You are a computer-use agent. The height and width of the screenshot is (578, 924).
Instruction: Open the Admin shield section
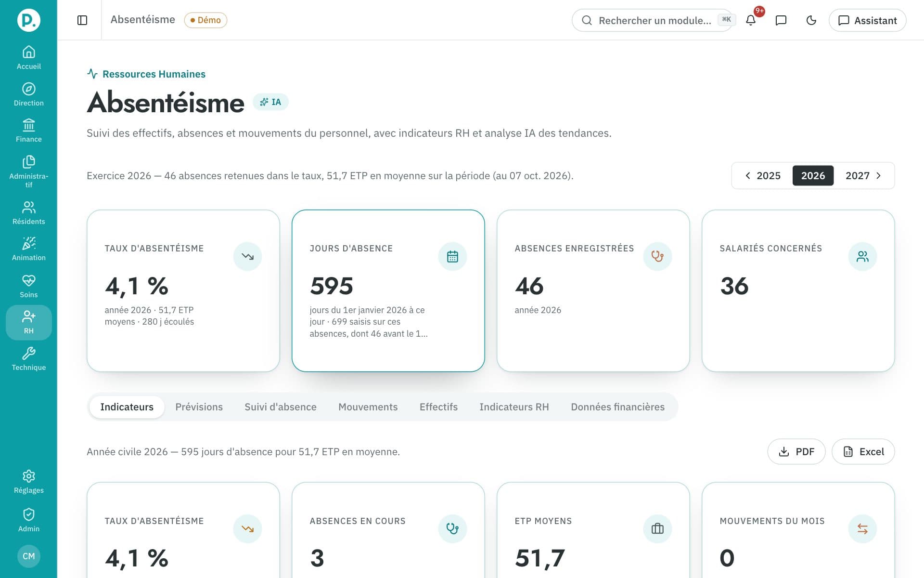pos(28,520)
